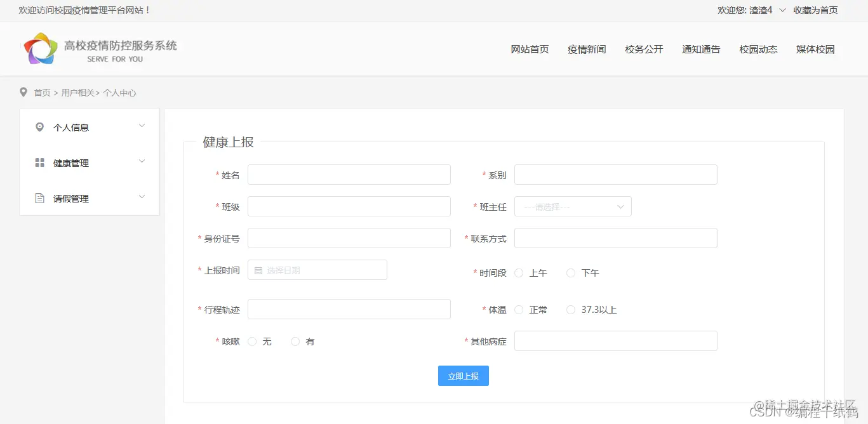Click the 身份证号 input field
The image size is (868, 424).
(x=349, y=238)
